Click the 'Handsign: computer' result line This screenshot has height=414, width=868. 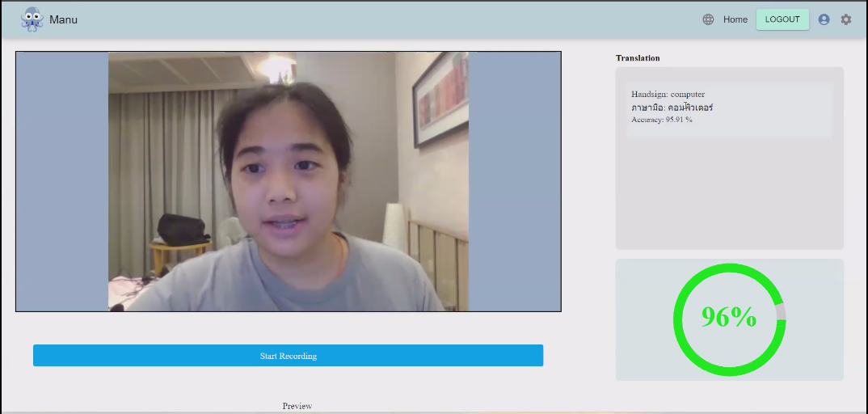point(668,95)
